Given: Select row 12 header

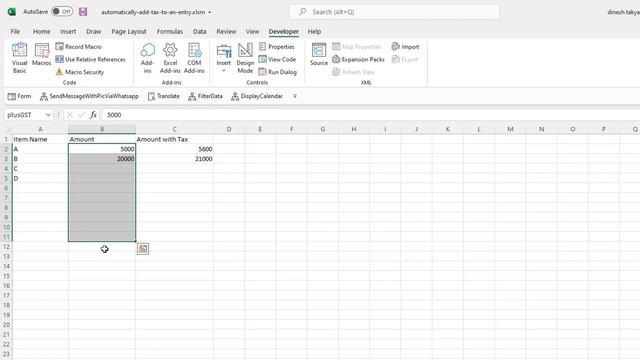Looking at the screenshot, I should point(6,247).
